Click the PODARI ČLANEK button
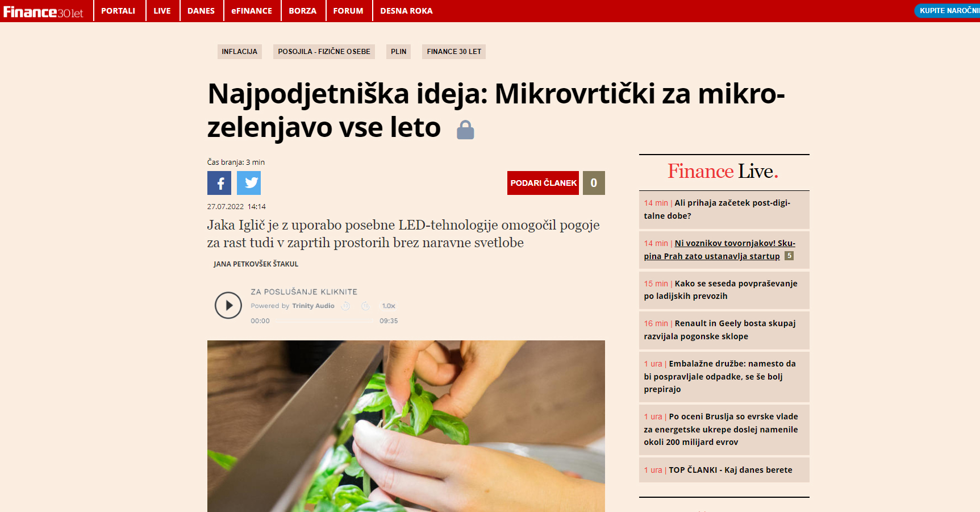980x512 pixels. point(543,183)
